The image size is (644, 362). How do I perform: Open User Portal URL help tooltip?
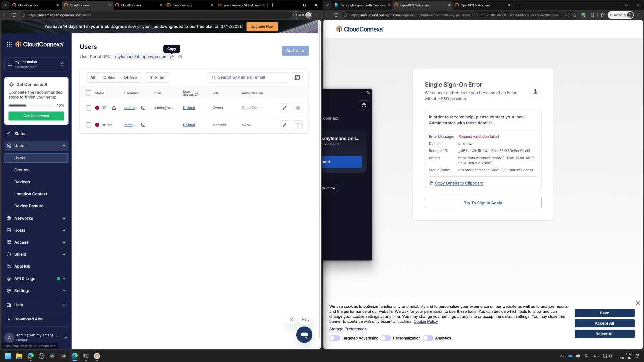(x=180, y=57)
